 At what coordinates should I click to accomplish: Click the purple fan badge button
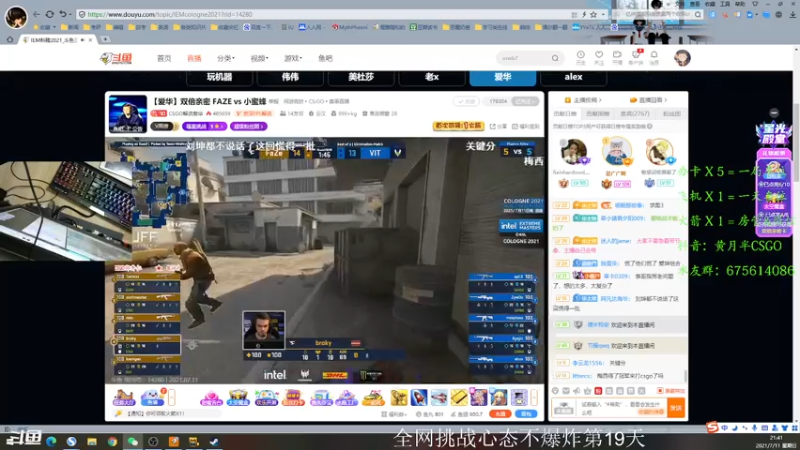click(248, 126)
